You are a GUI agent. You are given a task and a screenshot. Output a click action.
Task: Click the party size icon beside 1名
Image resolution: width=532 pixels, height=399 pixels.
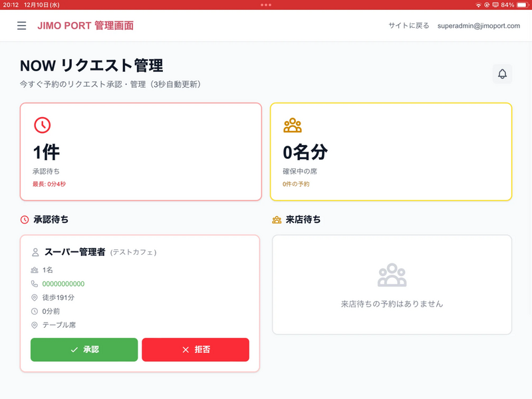(x=35, y=270)
